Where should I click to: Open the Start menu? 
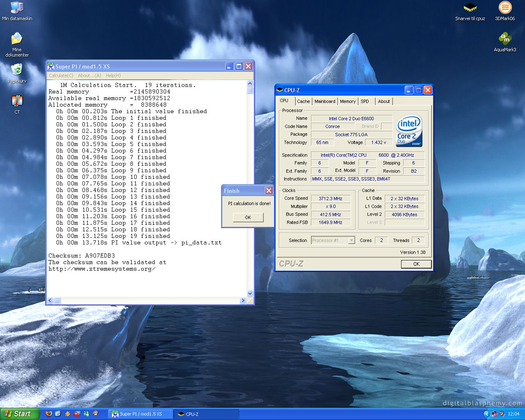click(20, 414)
